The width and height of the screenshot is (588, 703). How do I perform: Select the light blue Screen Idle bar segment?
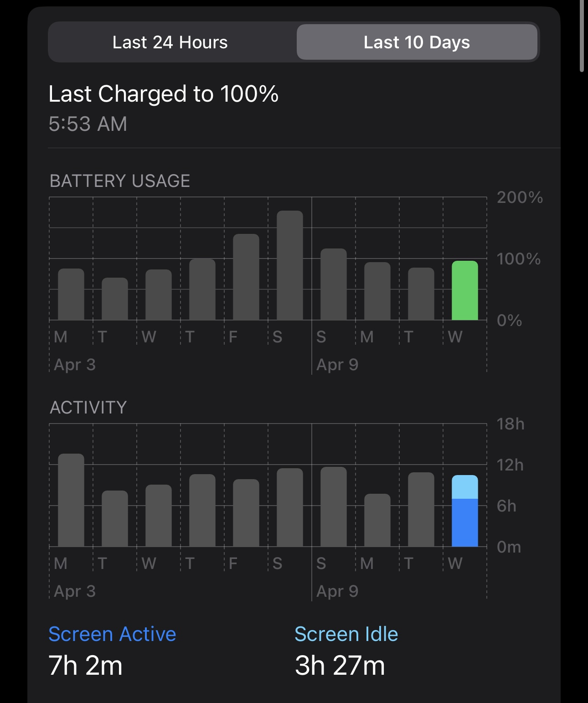tap(464, 487)
